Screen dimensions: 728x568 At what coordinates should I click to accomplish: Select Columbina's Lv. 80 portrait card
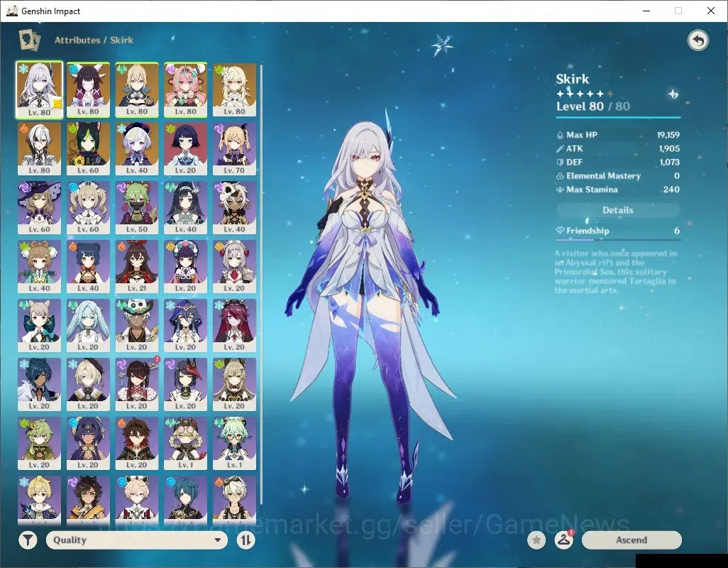(x=88, y=90)
